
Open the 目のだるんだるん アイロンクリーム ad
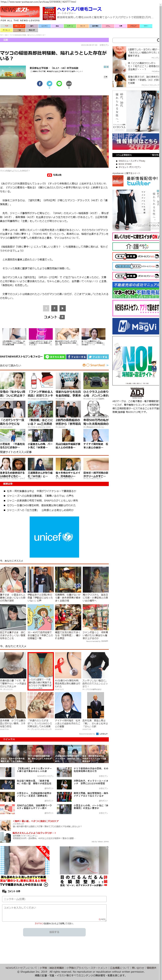84,866
